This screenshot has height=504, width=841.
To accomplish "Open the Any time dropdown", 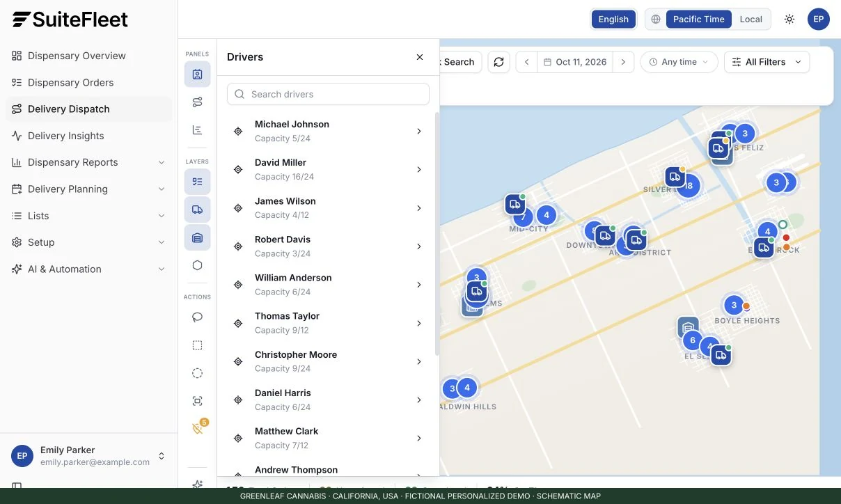I will tap(679, 62).
